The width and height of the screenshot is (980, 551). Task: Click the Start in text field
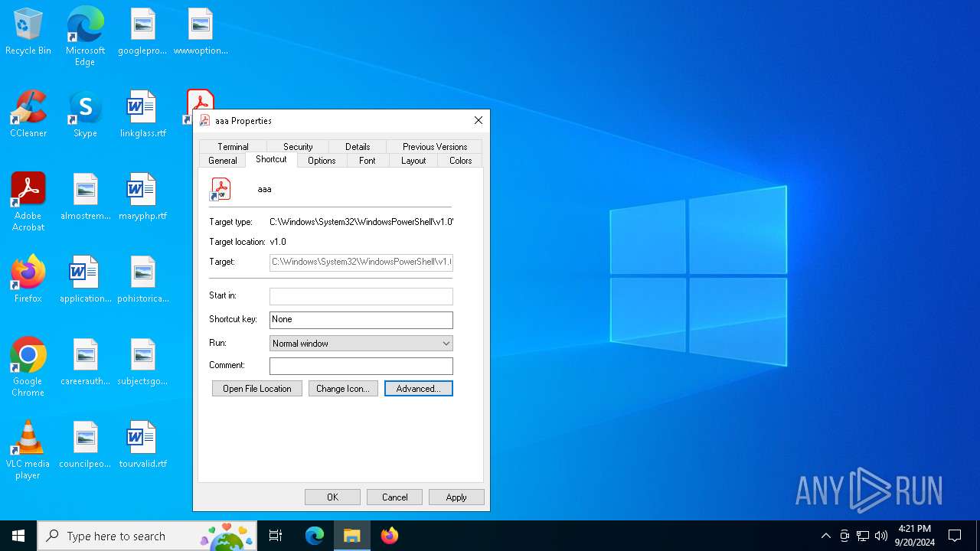[361, 295]
